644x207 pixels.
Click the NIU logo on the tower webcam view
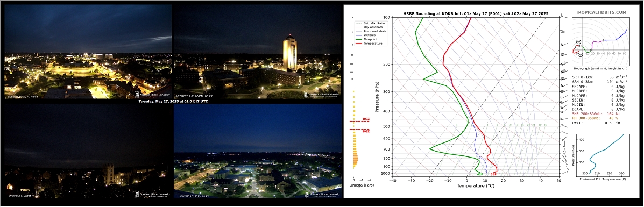[x=322, y=94]
